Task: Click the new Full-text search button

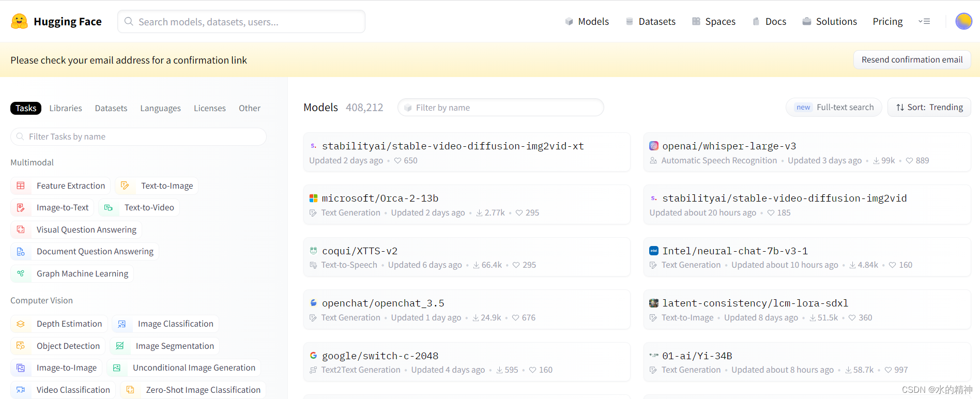Action: click(834, 107)
